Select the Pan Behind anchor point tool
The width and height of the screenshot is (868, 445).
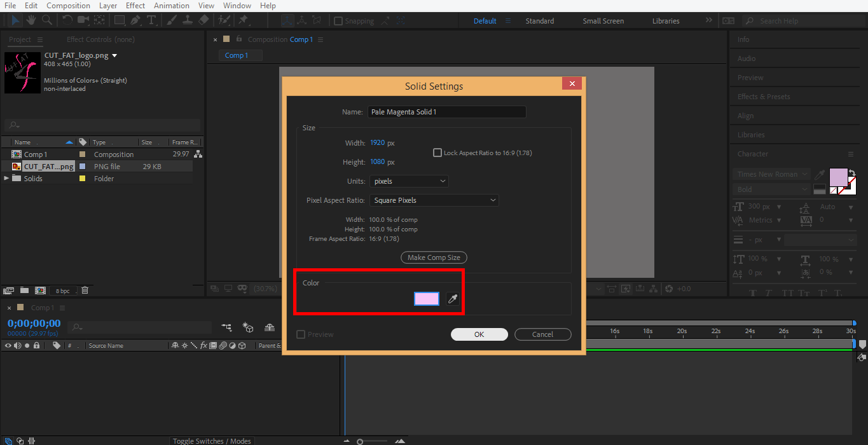99,20
